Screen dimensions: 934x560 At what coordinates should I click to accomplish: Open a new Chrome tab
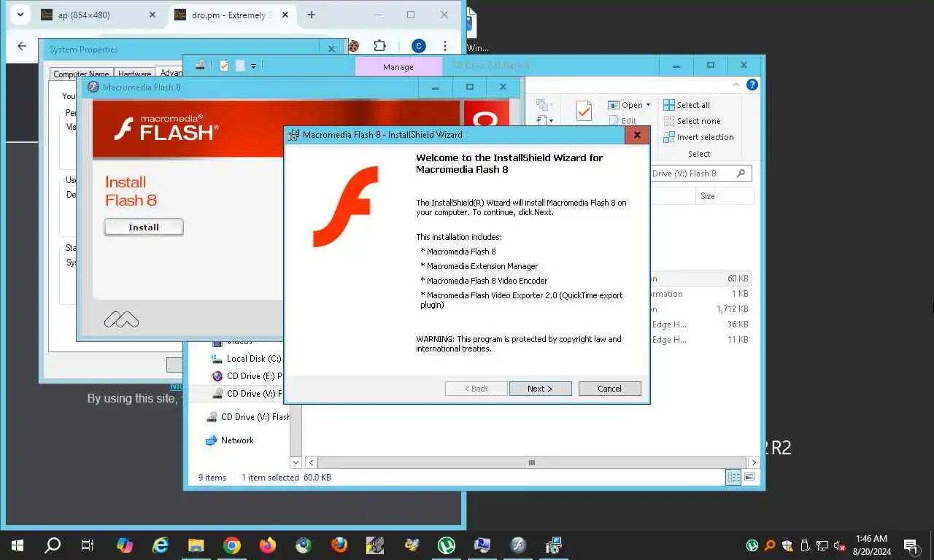coord(312,15)
